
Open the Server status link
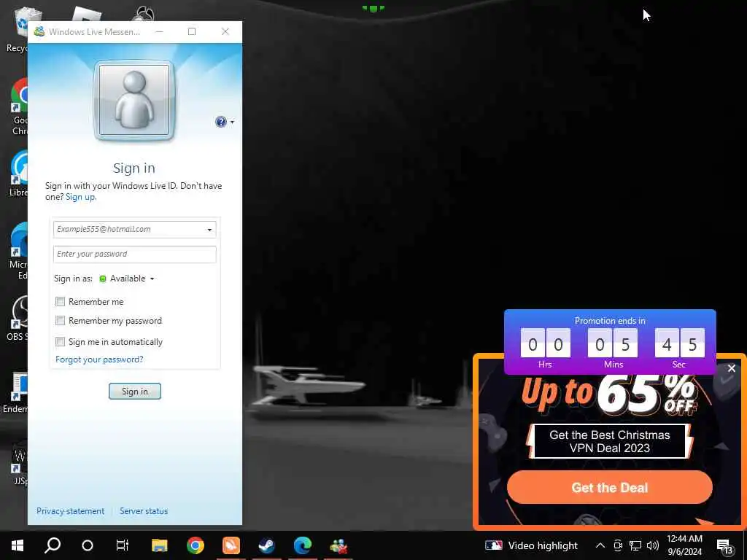tap(144, 511)
